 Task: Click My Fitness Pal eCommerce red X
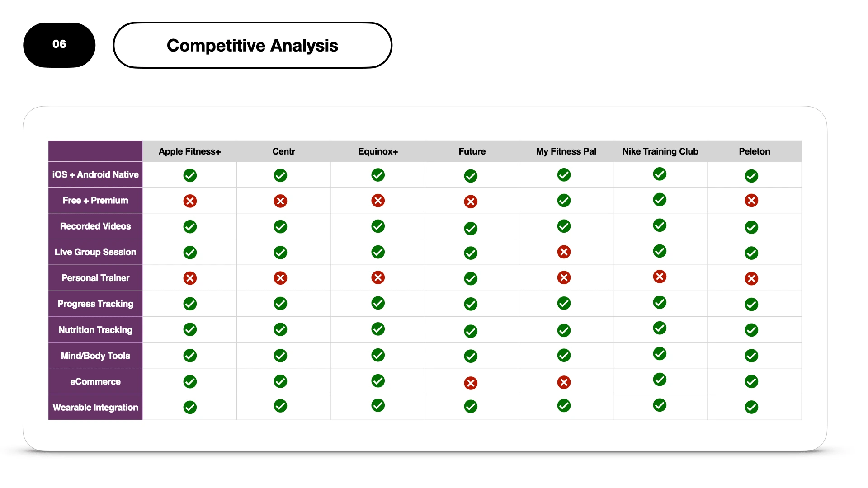564,382
